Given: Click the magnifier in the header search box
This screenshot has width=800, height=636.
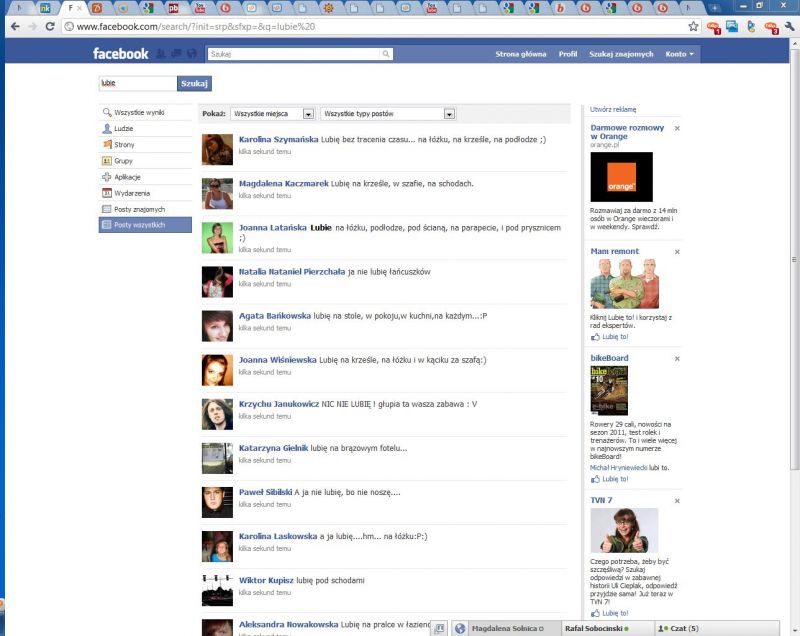Looking at the screenshot, I should click(386, 54).
